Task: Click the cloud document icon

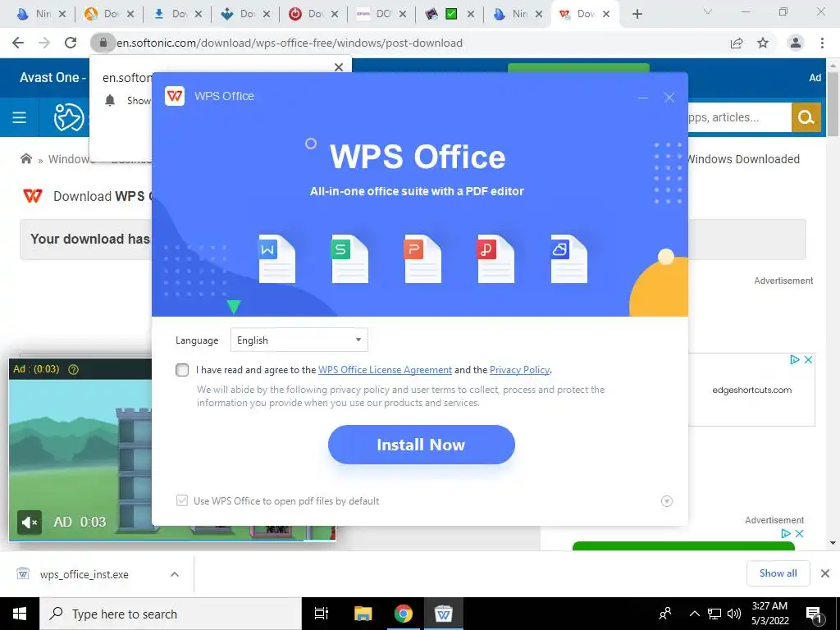Action: 568,258
